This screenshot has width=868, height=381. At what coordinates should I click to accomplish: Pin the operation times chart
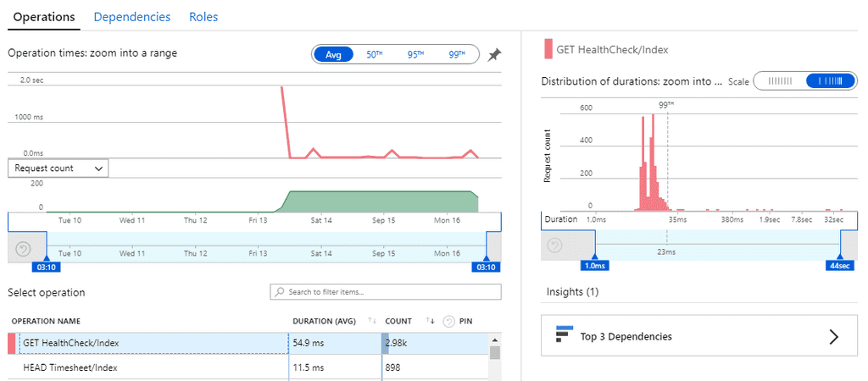tap(494, 55)
